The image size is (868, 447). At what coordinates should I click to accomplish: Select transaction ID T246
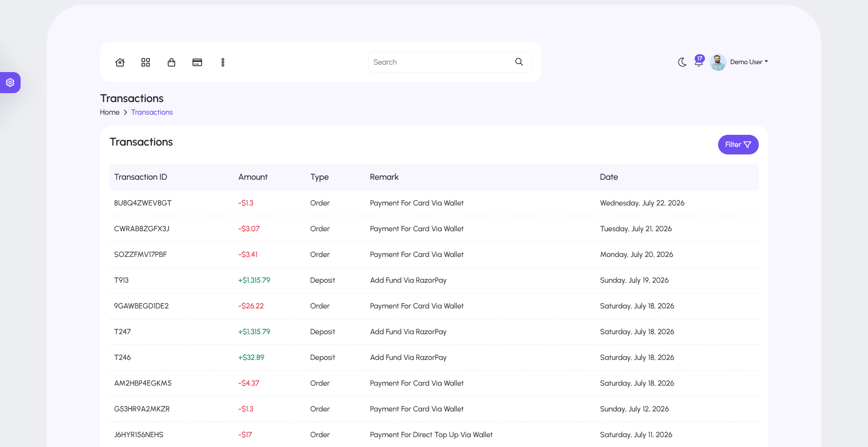coord(123,358)
